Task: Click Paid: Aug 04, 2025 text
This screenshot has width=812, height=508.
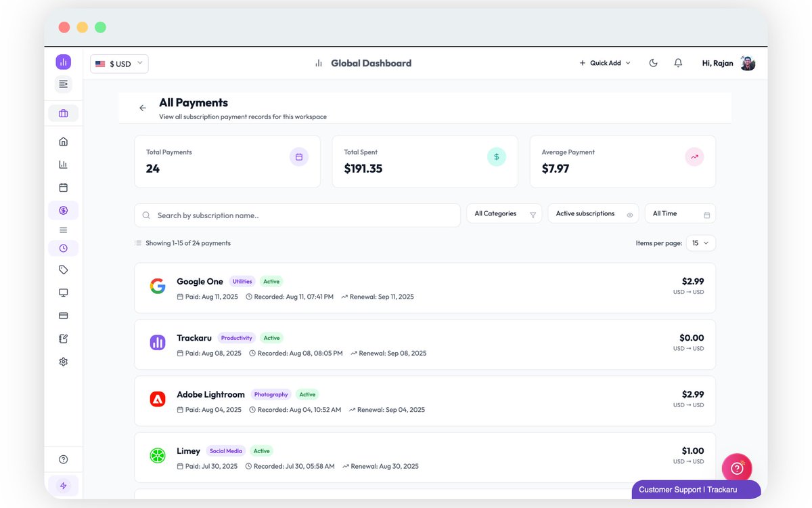Action: (213, 410)
